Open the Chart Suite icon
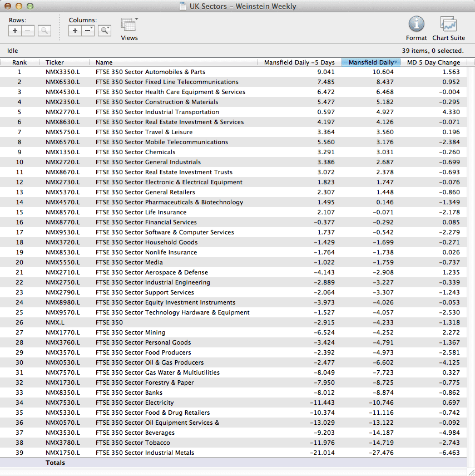 [448, 24]
